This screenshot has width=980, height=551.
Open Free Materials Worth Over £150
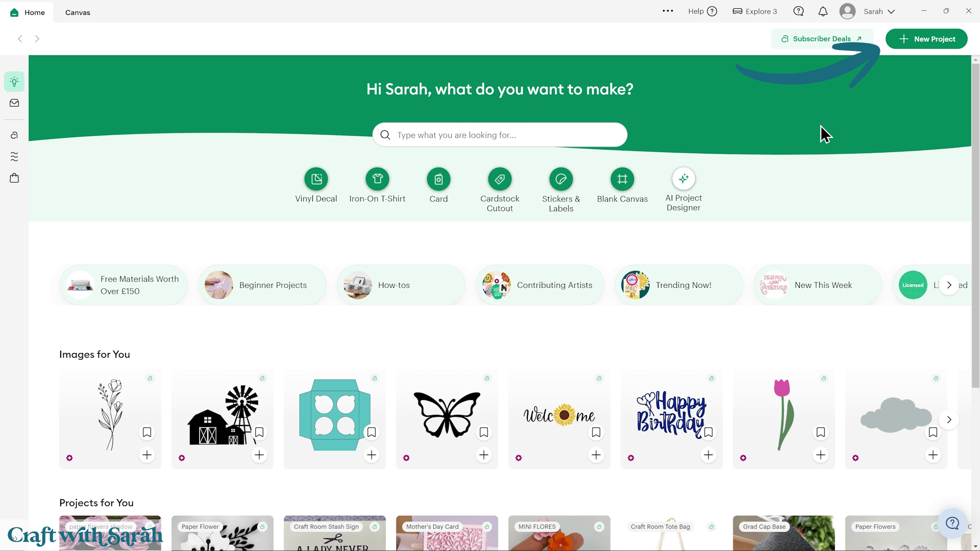[124, 285]
